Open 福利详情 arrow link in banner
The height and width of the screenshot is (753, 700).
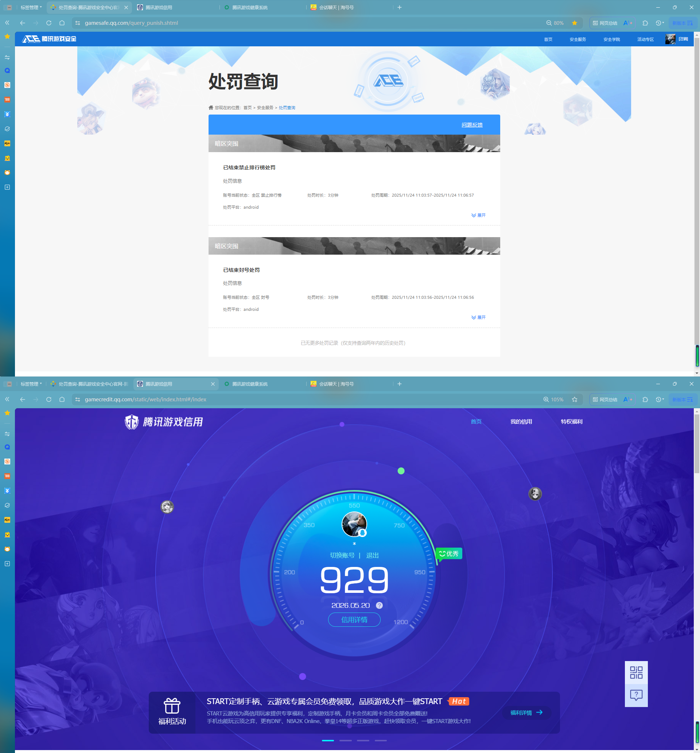click(526, 713)
